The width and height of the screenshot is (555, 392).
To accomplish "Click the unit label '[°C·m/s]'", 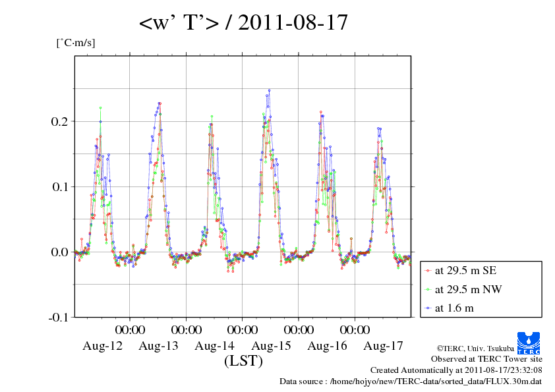I will coord(76,43).
